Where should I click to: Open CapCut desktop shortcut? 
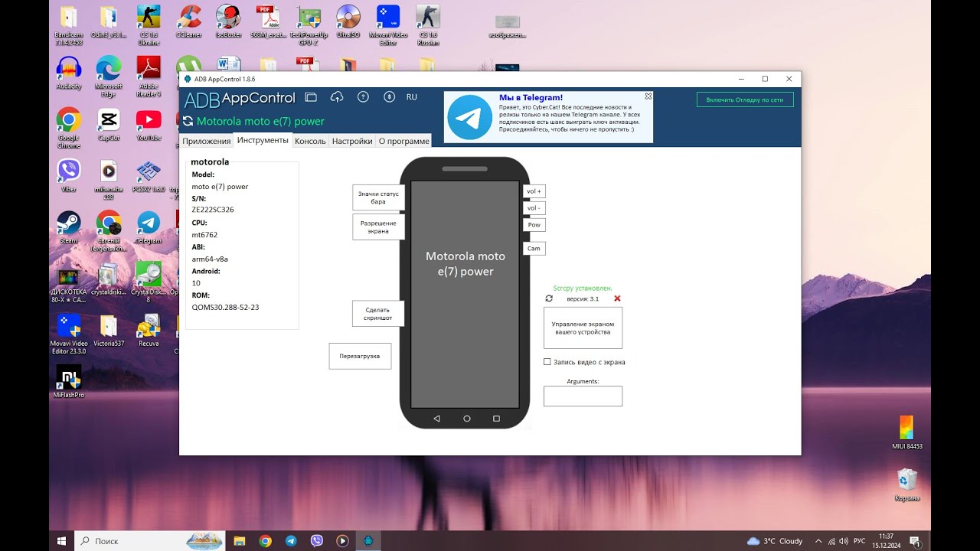click(109, 126)
